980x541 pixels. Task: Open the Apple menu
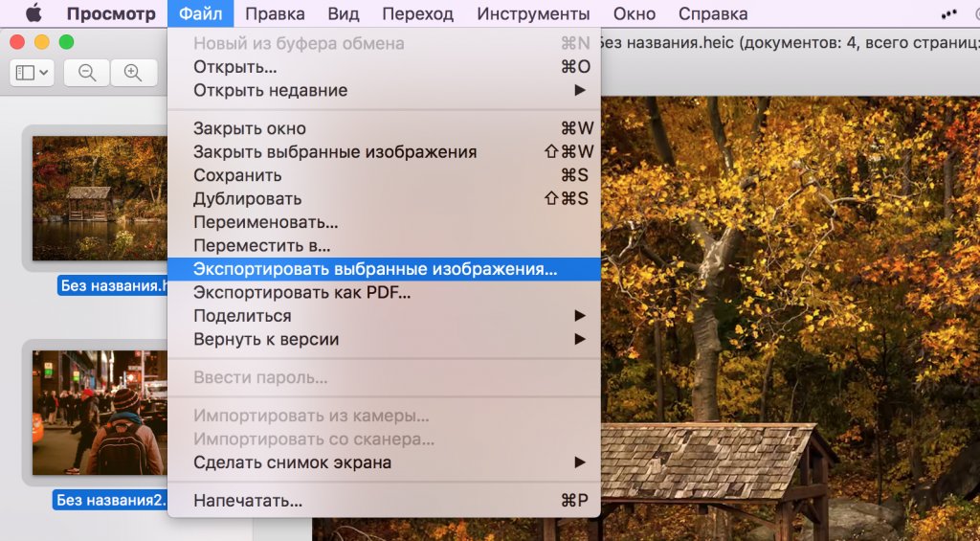[x=33, y=13]
